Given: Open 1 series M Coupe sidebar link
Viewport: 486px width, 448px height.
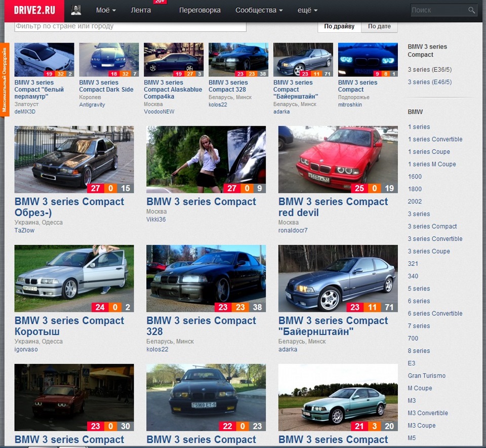Looking at the screenshot, I should click(x=432, y=164).
